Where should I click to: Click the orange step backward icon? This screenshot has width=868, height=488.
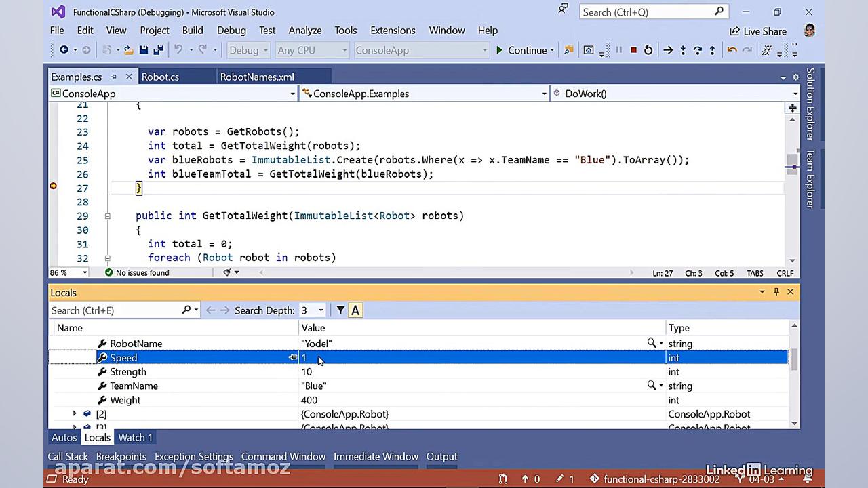click(732, 50)
